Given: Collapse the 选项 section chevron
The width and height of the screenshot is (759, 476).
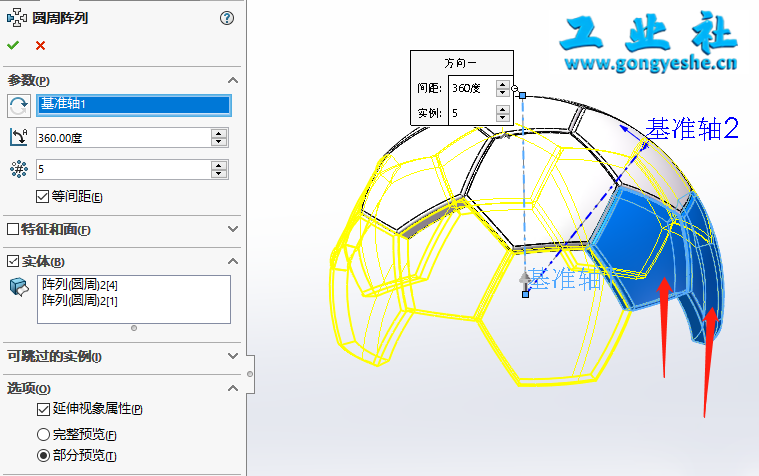Looking at the screenshot, I should pyautogui.click(x=233, y=388).
